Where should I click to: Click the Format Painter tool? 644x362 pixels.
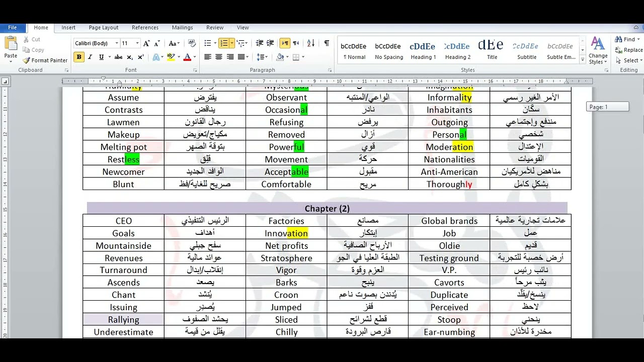pos(45,60)
